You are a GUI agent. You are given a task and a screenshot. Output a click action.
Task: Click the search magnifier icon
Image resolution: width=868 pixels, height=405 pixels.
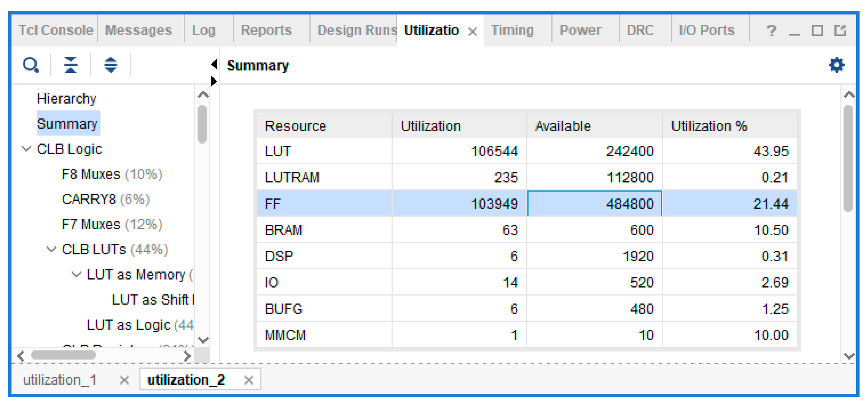point(31,65)
